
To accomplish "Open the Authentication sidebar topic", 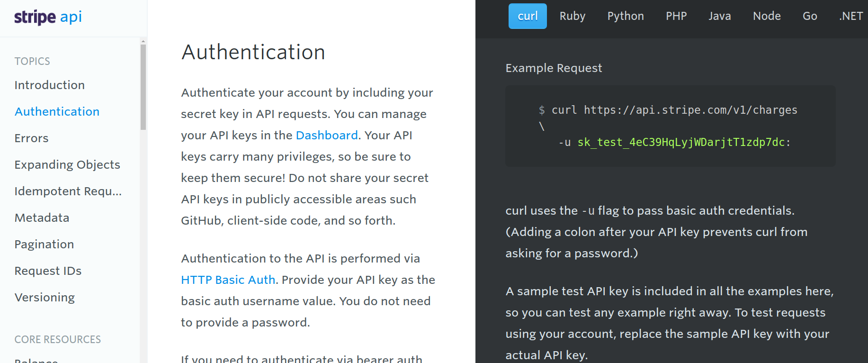I will pyautogui.click(x=57, y=112).
